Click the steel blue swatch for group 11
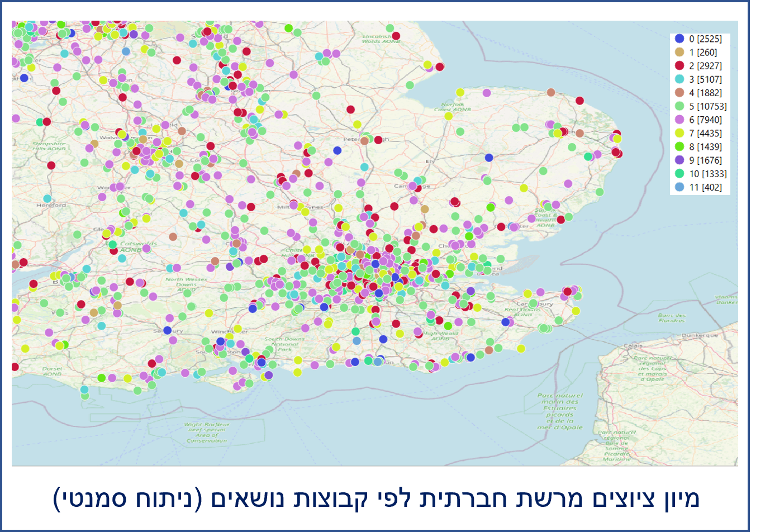The width and height of the screenshot is (770, 532). pos(679,187)
